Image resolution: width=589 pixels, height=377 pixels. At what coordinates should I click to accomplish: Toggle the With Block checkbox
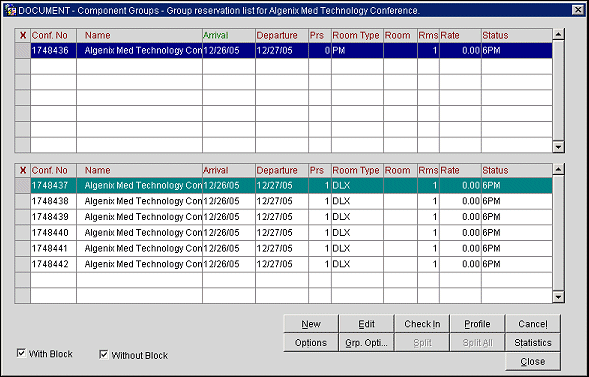(x=21, y=353)
